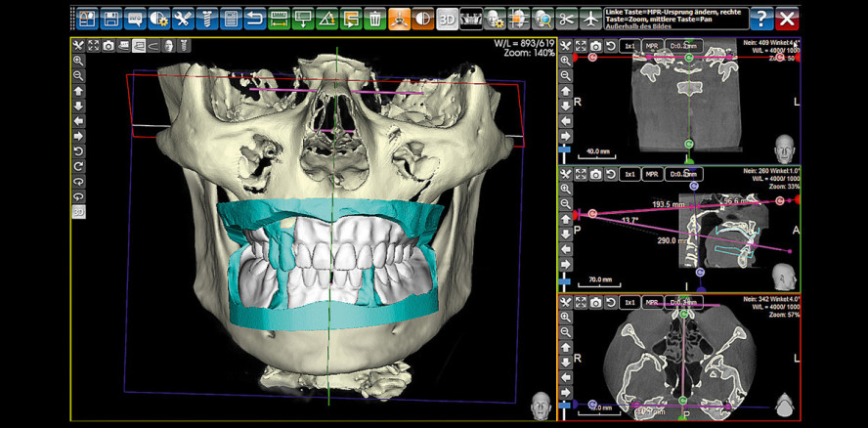Click the trash can delete icon

click(x=374, y=18)
